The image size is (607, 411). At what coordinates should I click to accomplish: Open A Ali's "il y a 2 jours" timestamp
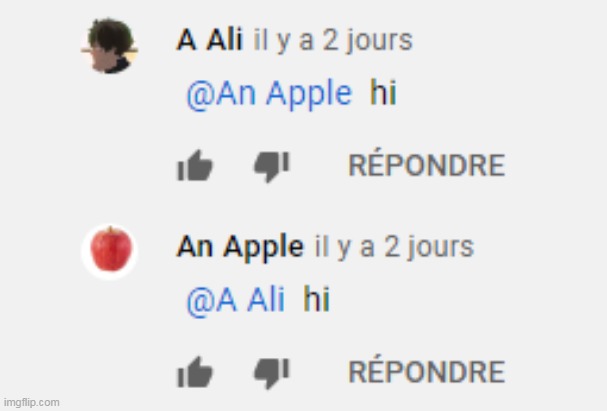coord(333,41)
